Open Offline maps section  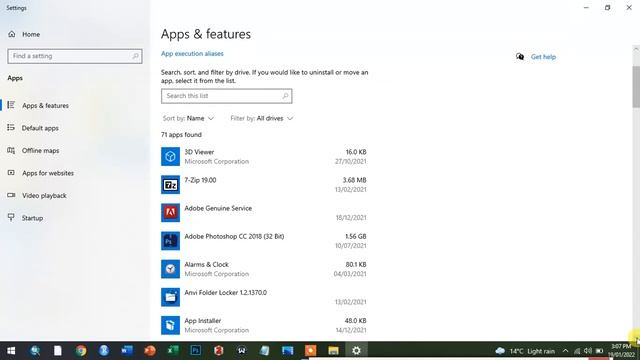point(40,151)
